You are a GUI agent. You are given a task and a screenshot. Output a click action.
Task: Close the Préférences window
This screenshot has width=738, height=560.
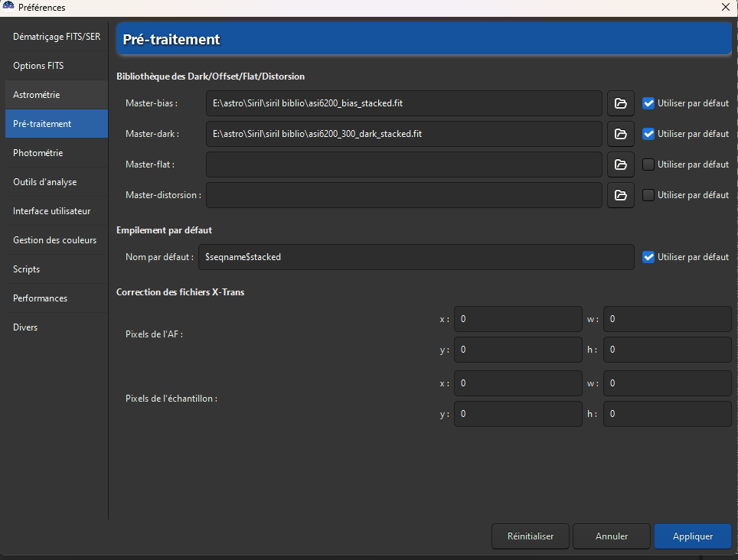coord(725,7)
